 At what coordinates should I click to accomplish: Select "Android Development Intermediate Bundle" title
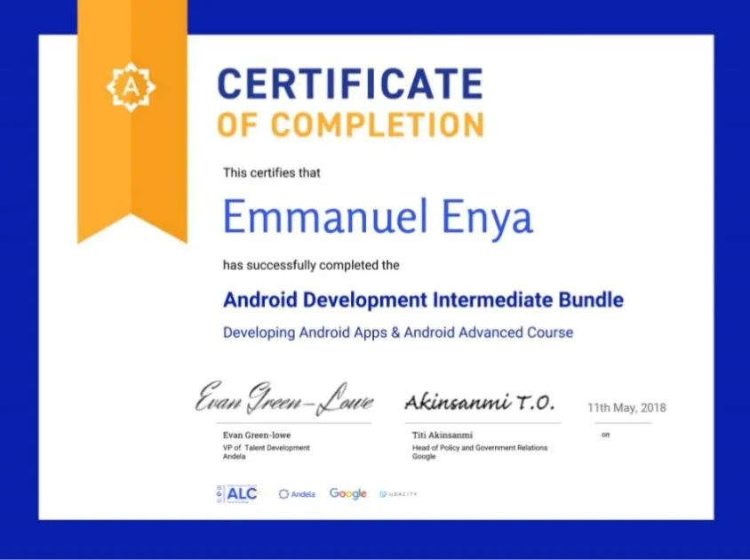pyautogui.click(x=423, y=300)
